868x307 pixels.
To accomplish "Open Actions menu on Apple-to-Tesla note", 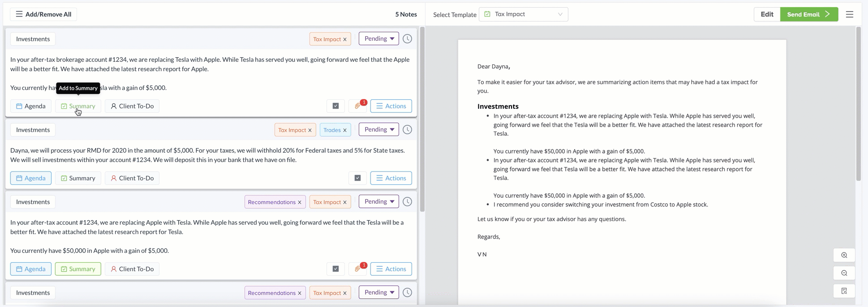I will (391, 269).
